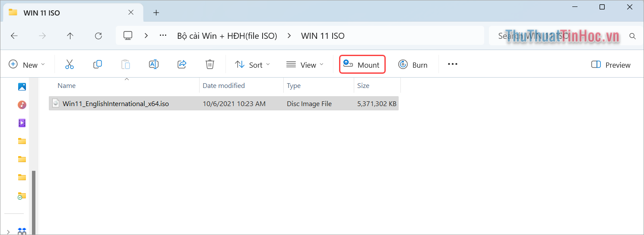Screen dimensions: 644x235
Task: Click the Share icon
Action: [x=182, y=65]
